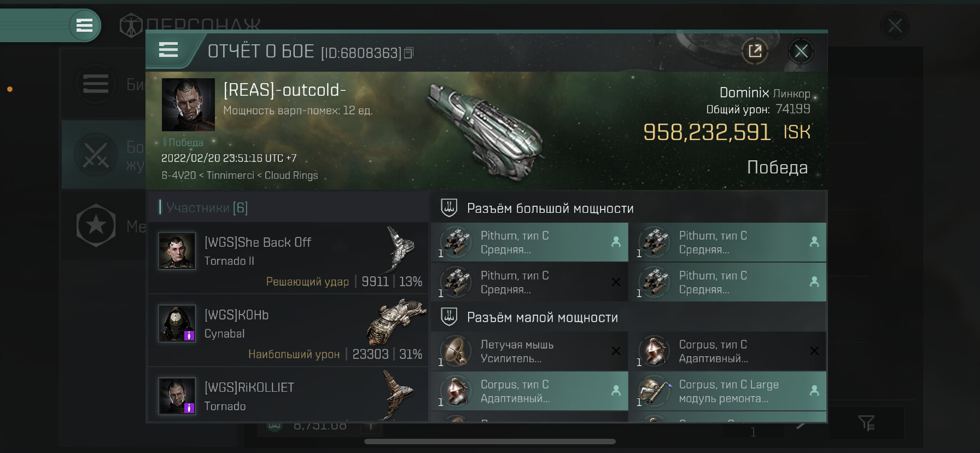Open the crossed-swords battle log tab
Viewport: 980px width, 453px height.
click(x=96, y=155)
